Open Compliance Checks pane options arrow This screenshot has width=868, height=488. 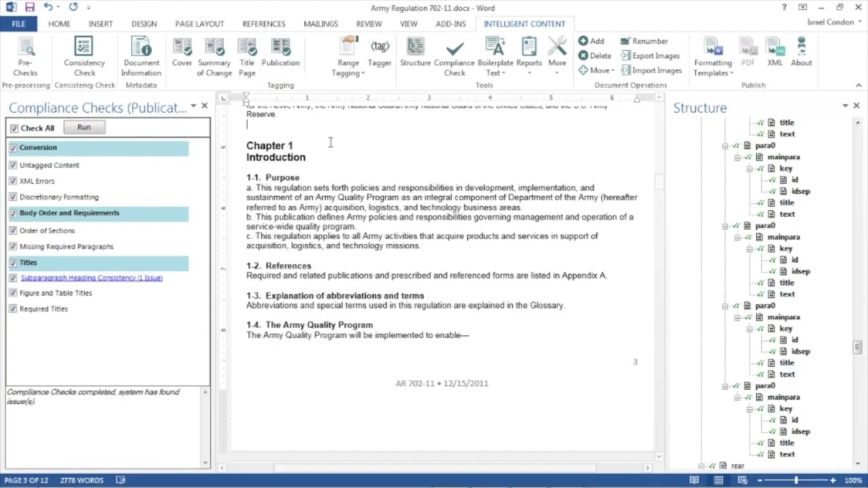pyautogui.click(x=193, y=106)
